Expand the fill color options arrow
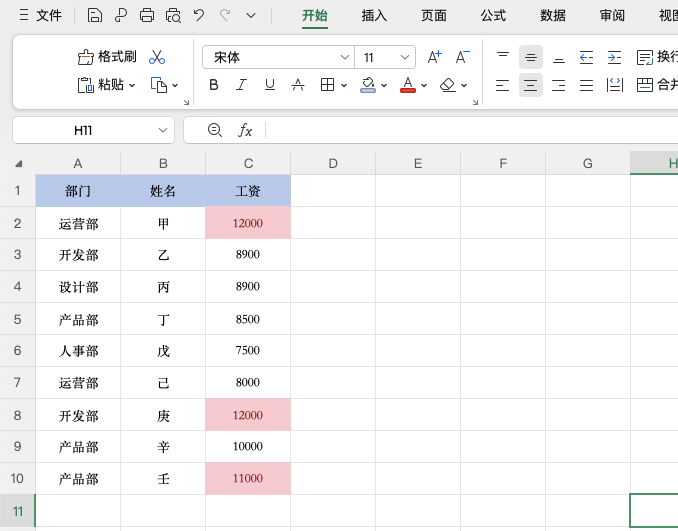Viewport: 678px width, 531px height. click(384, 86)
